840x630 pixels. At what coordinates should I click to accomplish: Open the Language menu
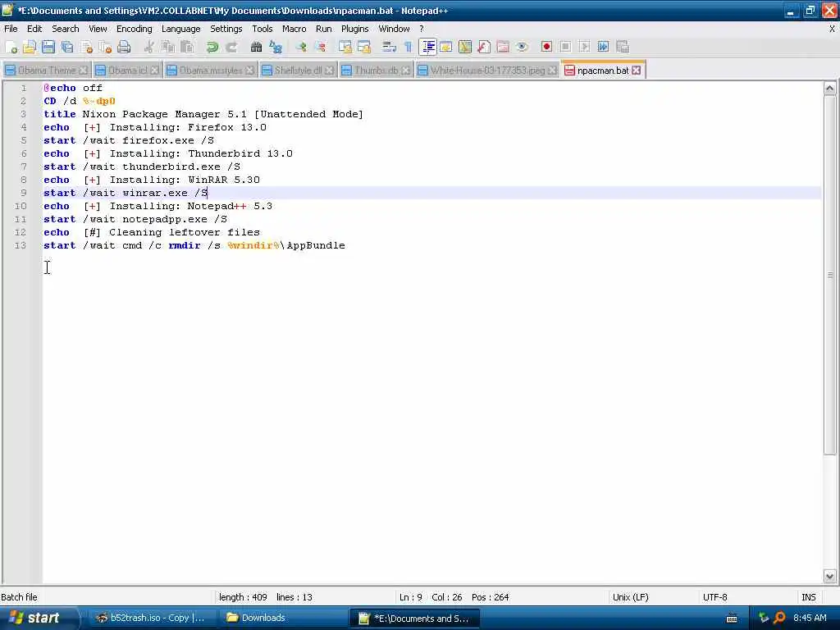[x=181, y=29]
